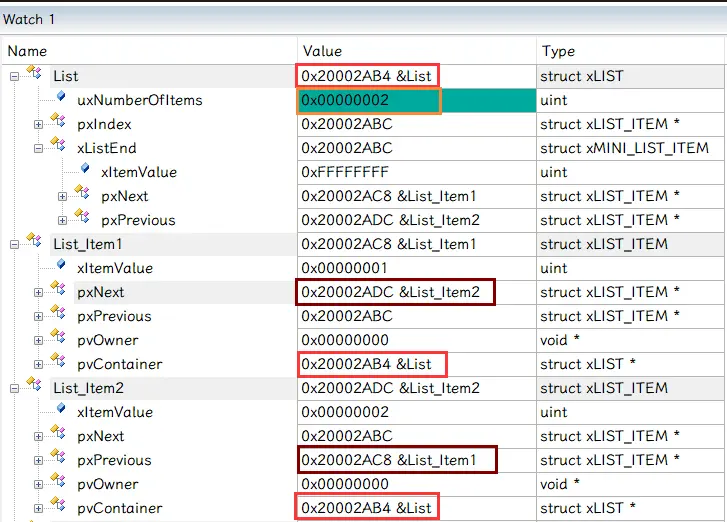Click the List_Item1 struct icon
The image size is (727, 522).
click(34, 243)
